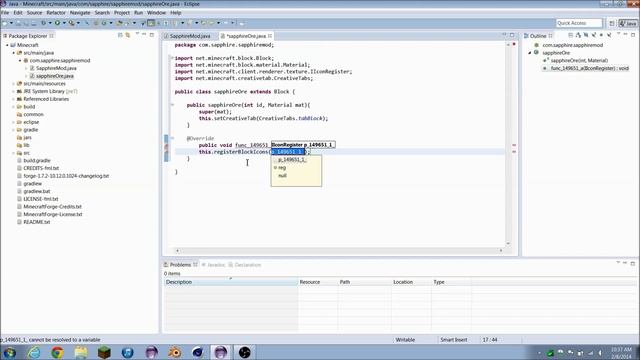
Task: Click the Open Type toolbar icon
Action: point(119,23)
